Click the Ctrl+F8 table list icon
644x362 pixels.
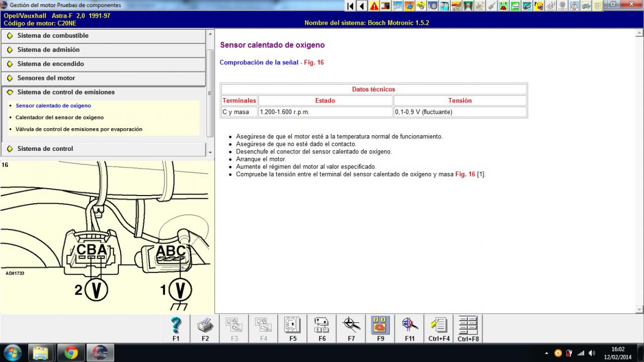point(468,326)
